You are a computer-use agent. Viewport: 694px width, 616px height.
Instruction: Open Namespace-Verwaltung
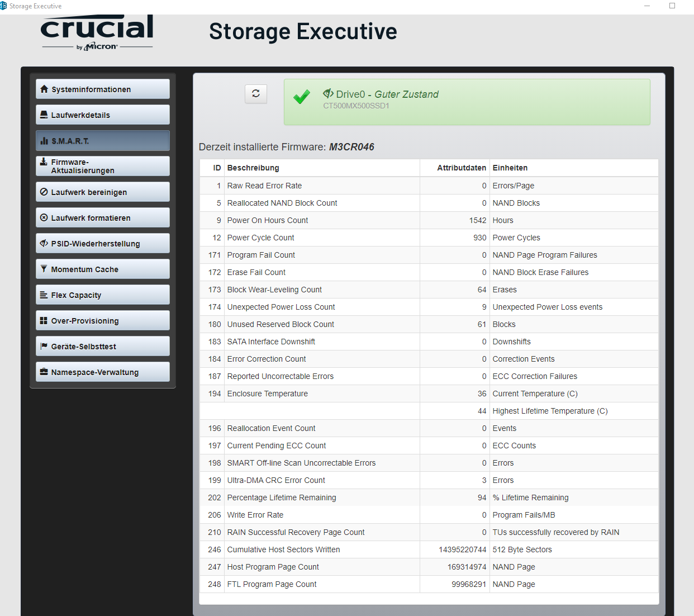pyautogui.click(x=103, y=372)
